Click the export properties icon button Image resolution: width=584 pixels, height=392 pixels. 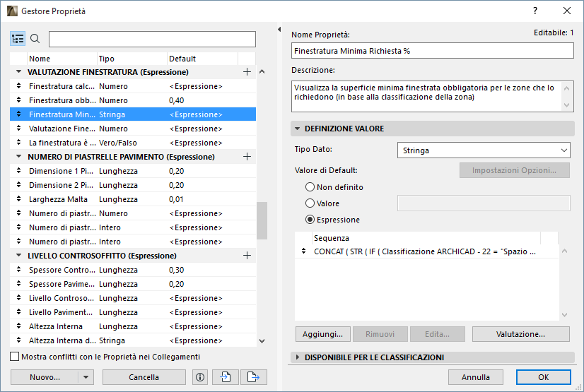point(254,377)
